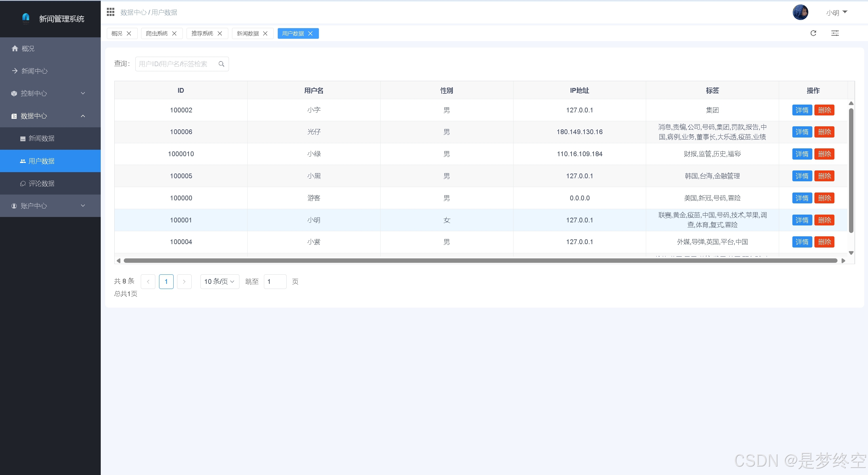Click the horizontal table scrollbar
This screenshot has height=475, width=868.
pos(480,261)
